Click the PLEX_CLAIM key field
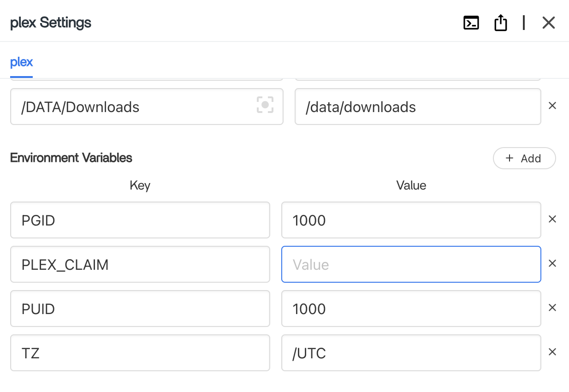The height and width of the screenshot is (392, 569). [140, 264]
